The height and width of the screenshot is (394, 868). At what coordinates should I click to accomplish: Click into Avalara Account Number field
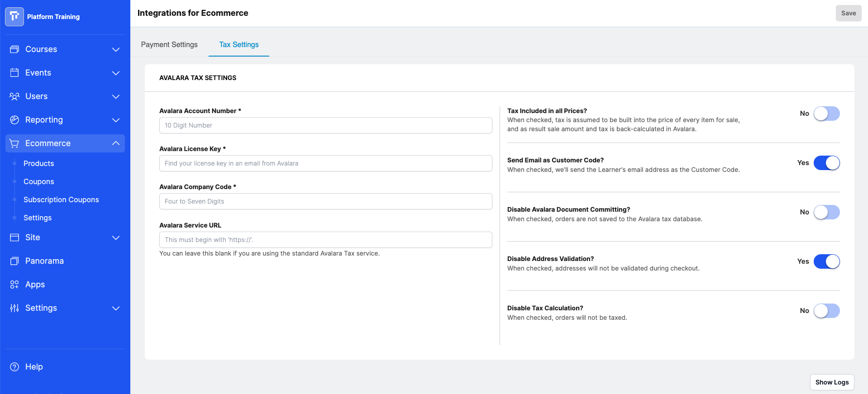point(326,125)
